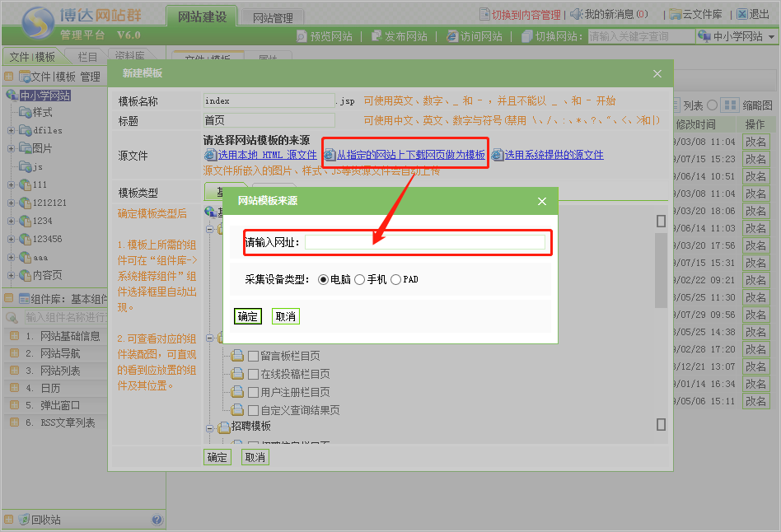Screen dimensions: 781x532
Task: Switch to the 网站管理 tab
Action: click(x=272, y=17)
